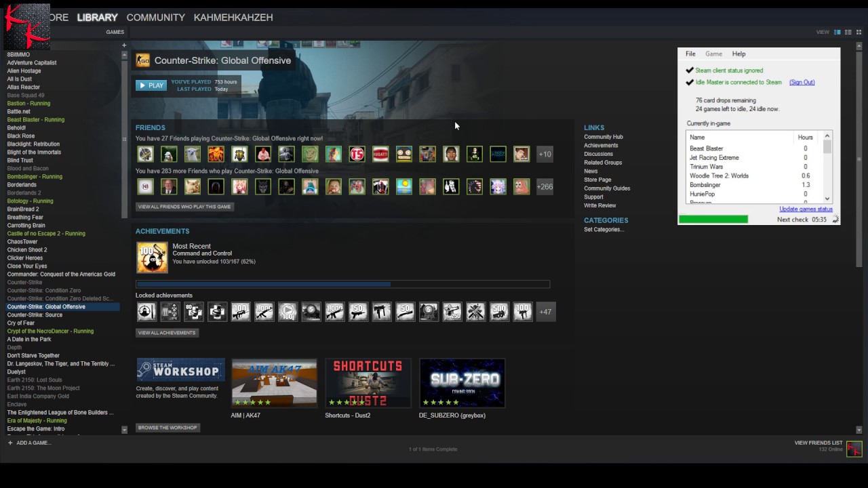Select Crypt of the NecroDancer - Running
868x488 pixels.
coord(50,331)
